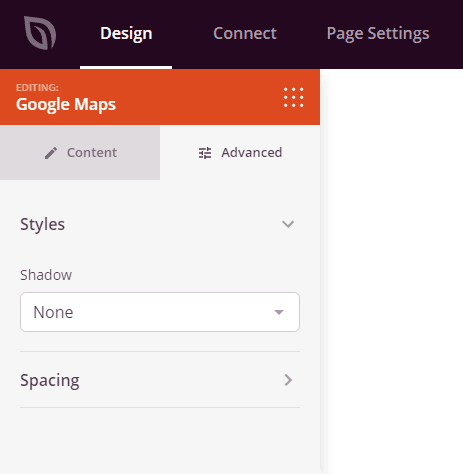Switch to the Design tab

126,34
